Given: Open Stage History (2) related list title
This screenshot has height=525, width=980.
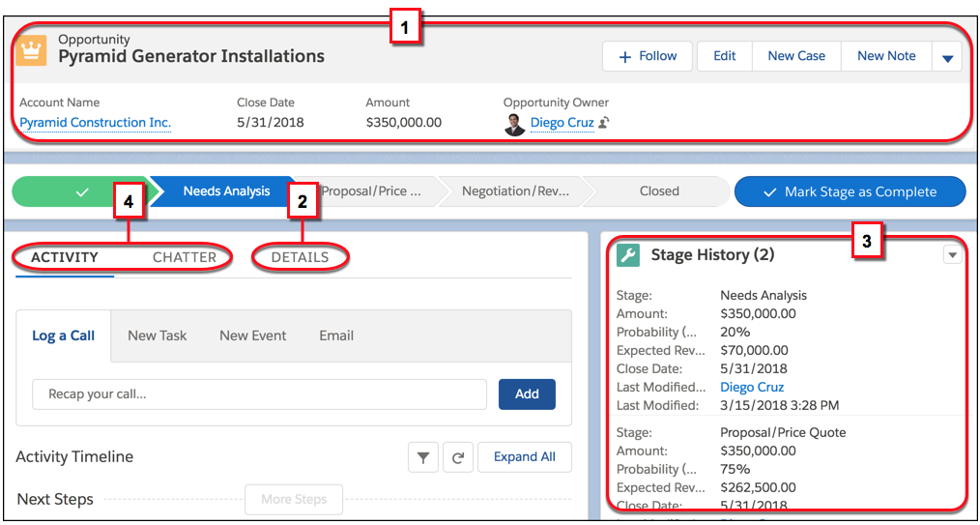Looking at the screenshot, I should 712,255.
